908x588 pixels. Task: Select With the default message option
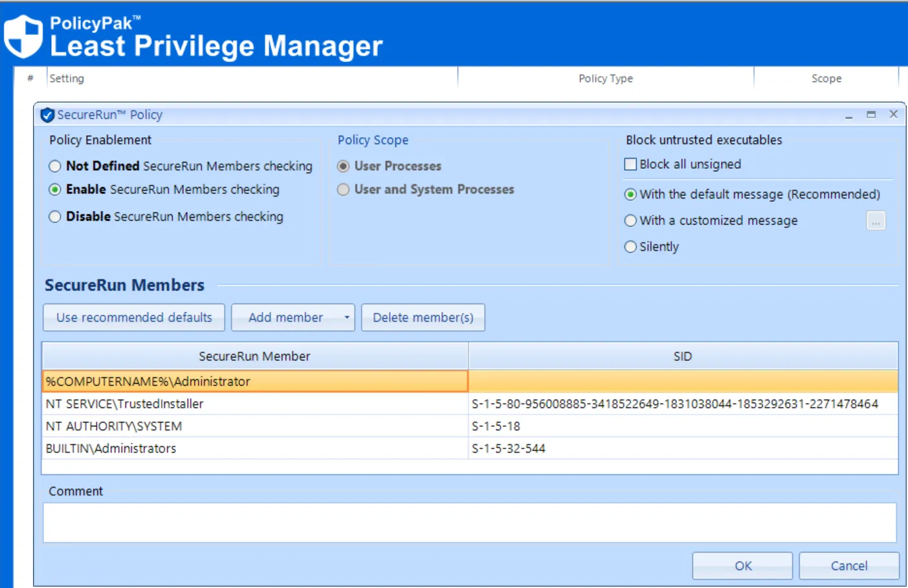(x=630, y=194)
